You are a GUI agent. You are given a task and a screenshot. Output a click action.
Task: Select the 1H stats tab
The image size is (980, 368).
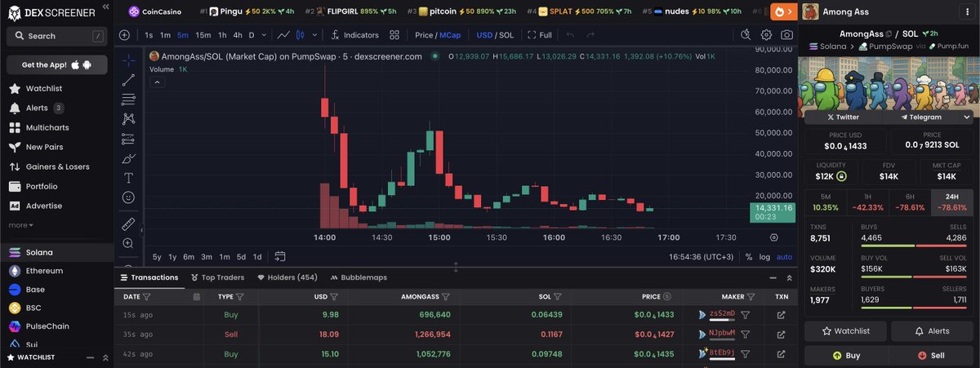(x=866, y=202)
